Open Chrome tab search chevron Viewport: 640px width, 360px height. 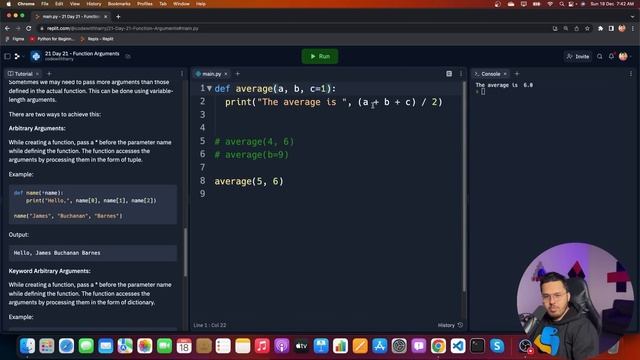pos(633,17)
